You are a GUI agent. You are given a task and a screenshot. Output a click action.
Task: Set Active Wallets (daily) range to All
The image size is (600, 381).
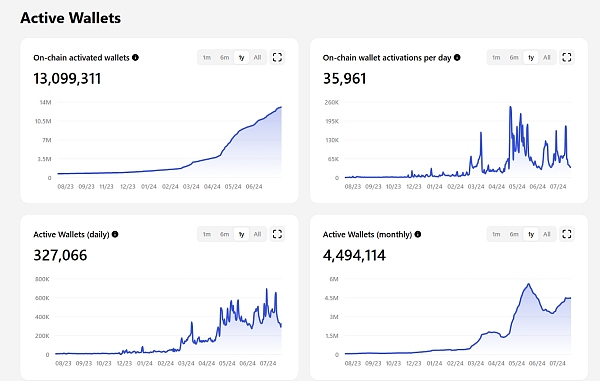coord(258,234)
